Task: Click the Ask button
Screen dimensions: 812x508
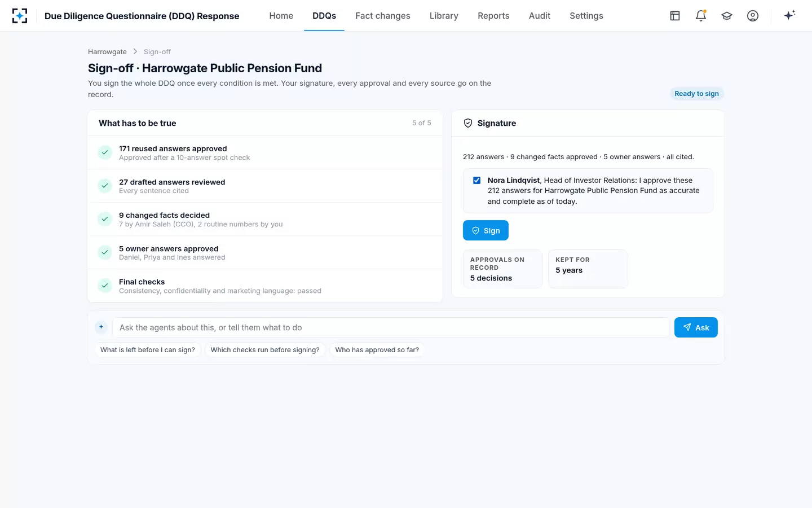Action: [x=696, y=327]
